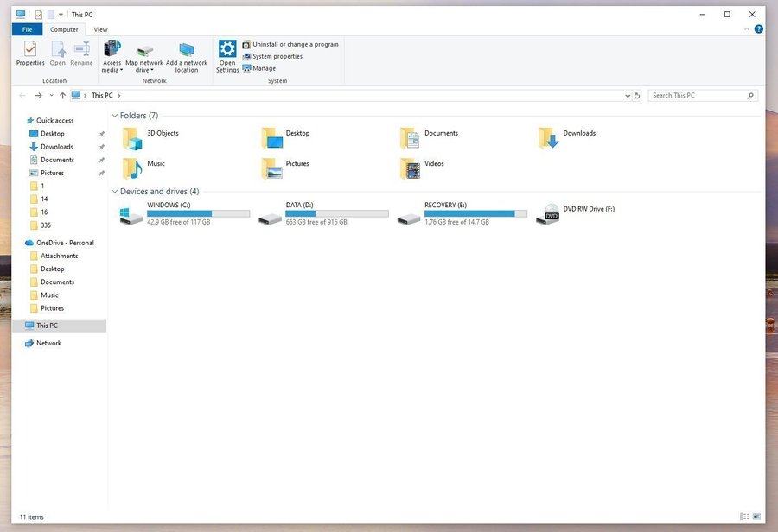Select the DVD RW Drive (F:) icon

click(547, 215)
